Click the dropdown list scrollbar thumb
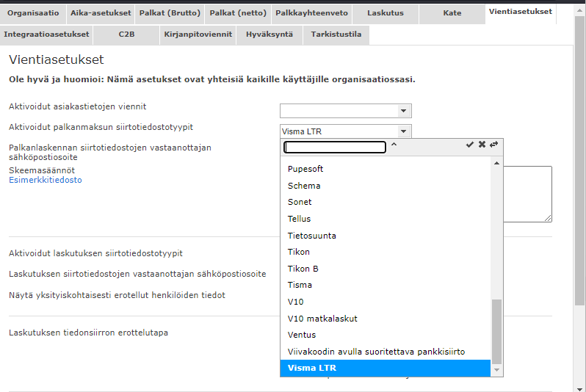The width and height of the screenshot is (586, 392). pyautogui.click(x=497, y=330)
